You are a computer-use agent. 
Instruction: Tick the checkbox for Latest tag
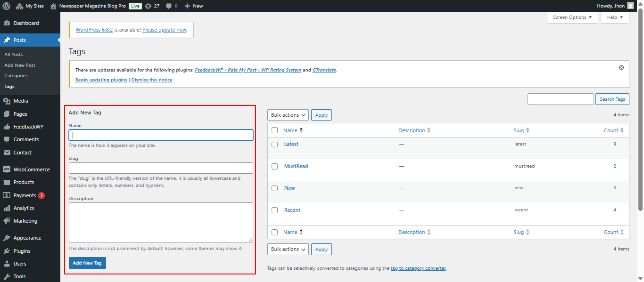pos(275,145)
